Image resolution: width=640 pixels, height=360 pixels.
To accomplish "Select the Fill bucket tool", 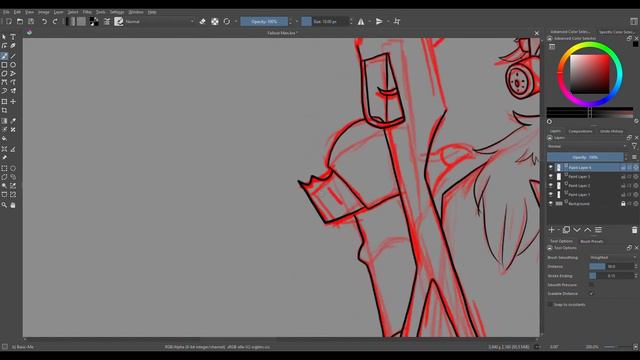I will (x=4, y=139).
